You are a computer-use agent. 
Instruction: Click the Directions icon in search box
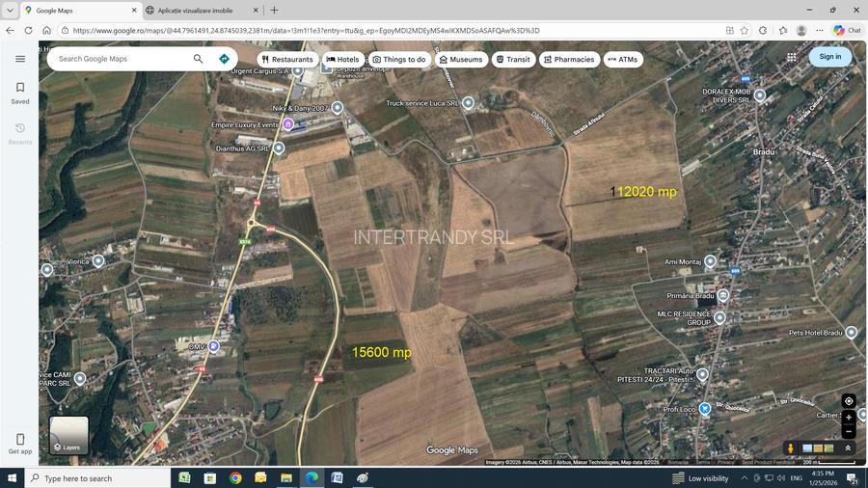point(225,59)
